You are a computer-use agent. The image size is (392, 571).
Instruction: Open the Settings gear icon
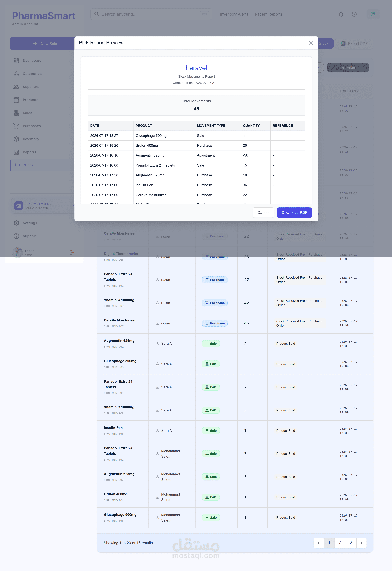point(16,223)
